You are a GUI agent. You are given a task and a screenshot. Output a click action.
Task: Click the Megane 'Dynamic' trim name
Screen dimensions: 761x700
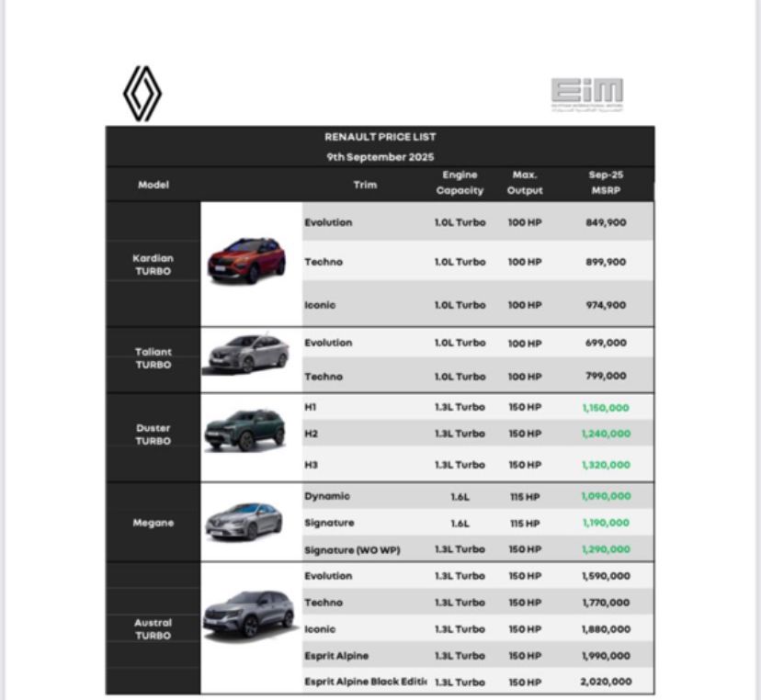coord(327,496)
